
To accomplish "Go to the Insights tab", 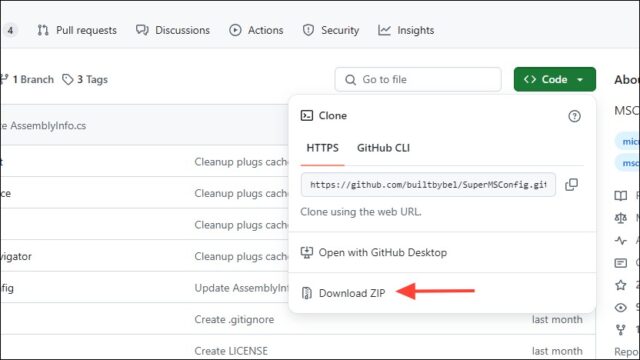I will tap(406, 30).
